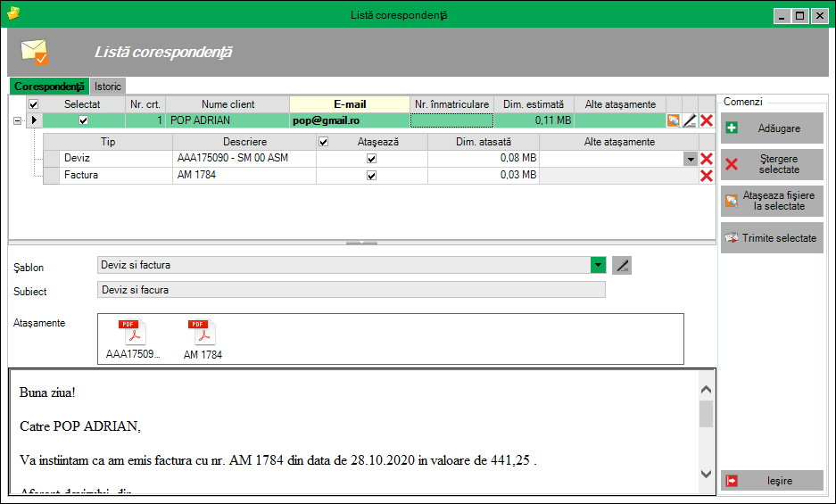836x504 pixels.
Task: Click the Ieșire button
Action: pyautogui.click(x=772, y=481)
